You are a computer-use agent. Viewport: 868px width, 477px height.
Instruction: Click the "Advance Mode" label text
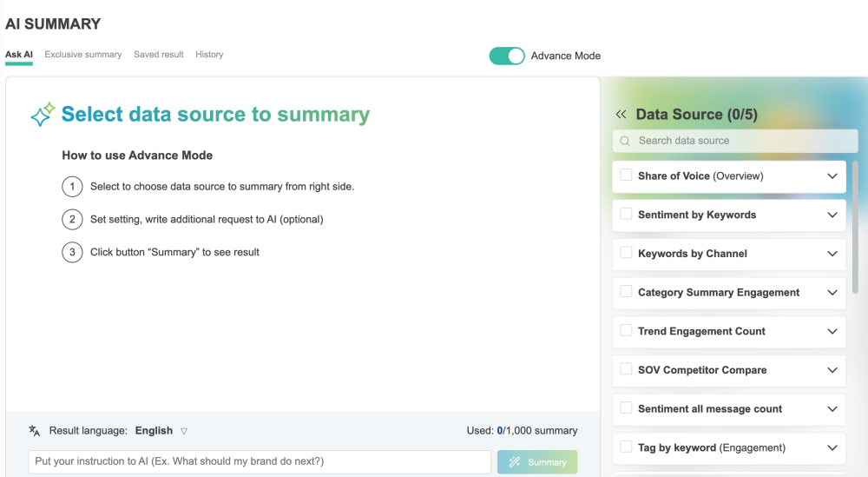point(566,56)
